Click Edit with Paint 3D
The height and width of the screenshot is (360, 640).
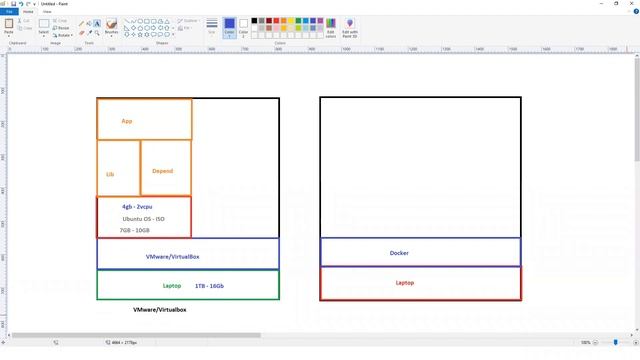350,28
